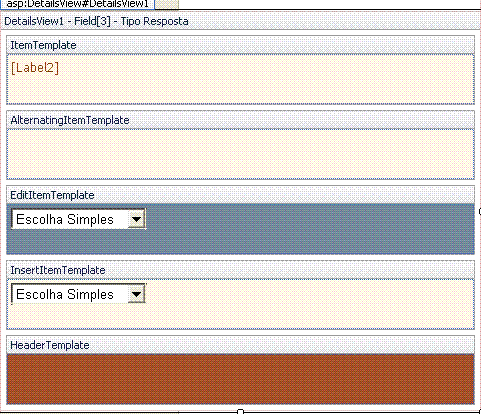Image resolution: width=481 pixels, height=414 pixels.
Task: Select the AlternatingItemTemplate header bar
Action: [x=240, y=120]
